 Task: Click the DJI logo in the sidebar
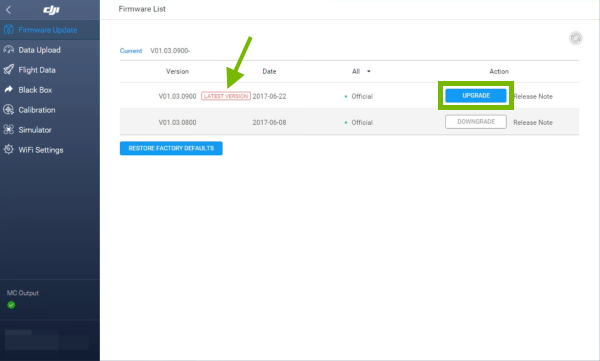point(51,10)
